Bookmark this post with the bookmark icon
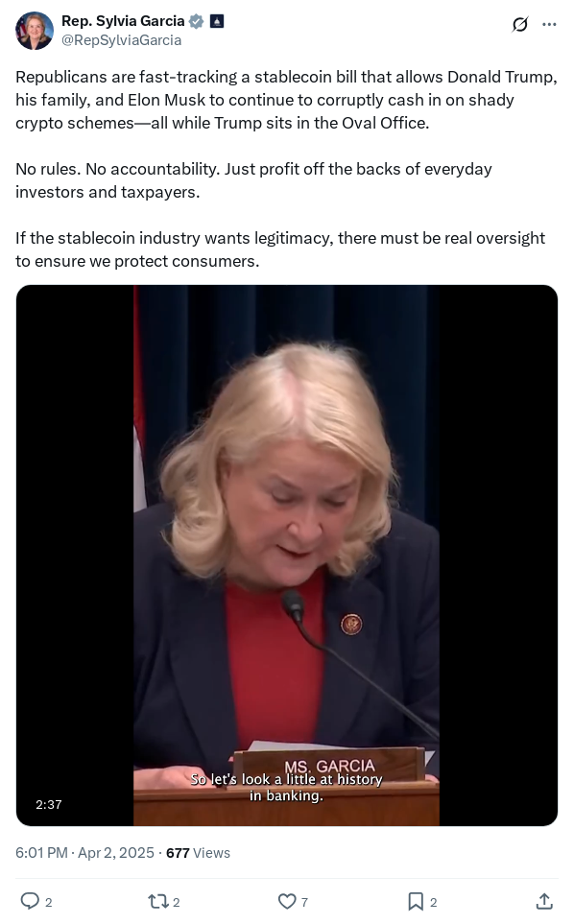 pyautogui.click(x=416, y=901)
